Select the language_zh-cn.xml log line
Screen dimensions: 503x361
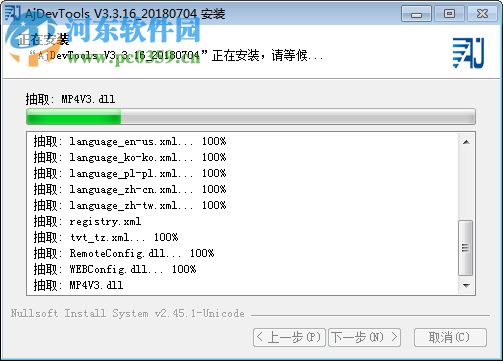pos(130,189)
